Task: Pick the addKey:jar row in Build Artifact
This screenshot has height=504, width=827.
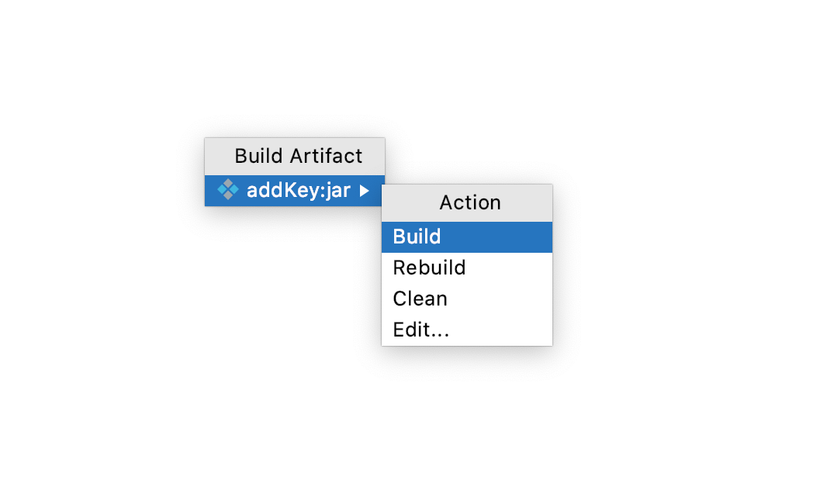Action: coord(294,190)
